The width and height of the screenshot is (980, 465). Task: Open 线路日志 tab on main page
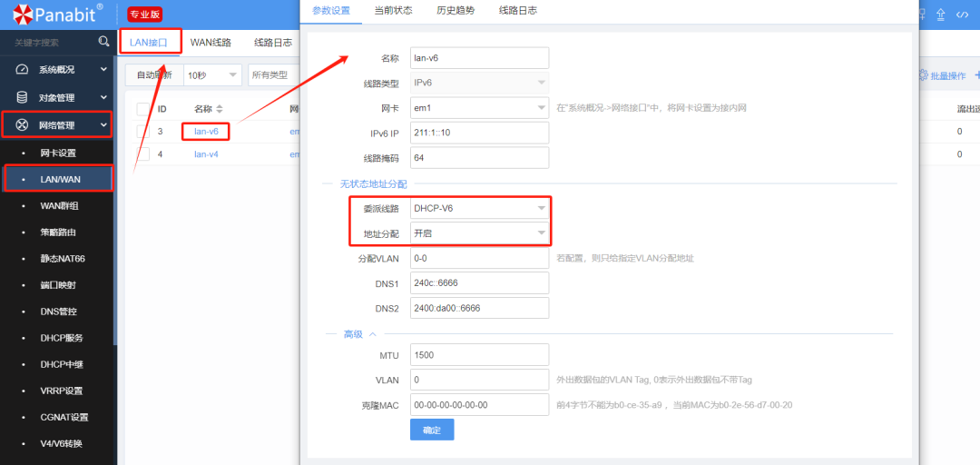[273, 43]
